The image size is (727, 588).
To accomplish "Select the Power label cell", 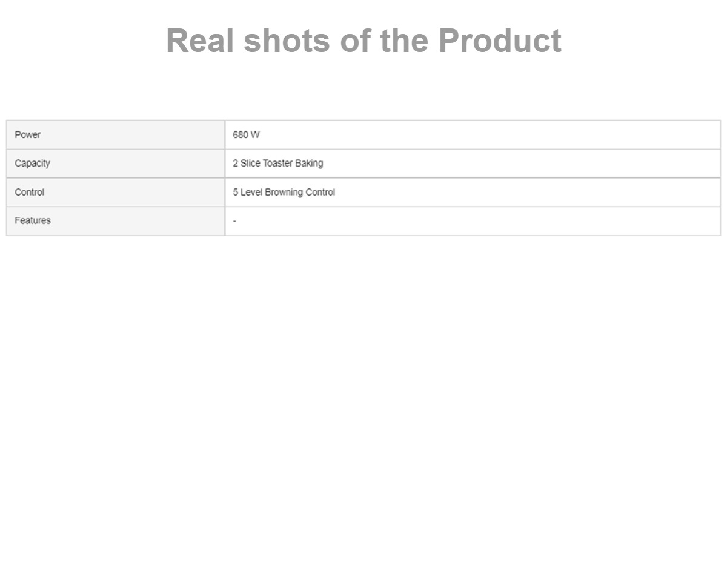I will 116,134.
